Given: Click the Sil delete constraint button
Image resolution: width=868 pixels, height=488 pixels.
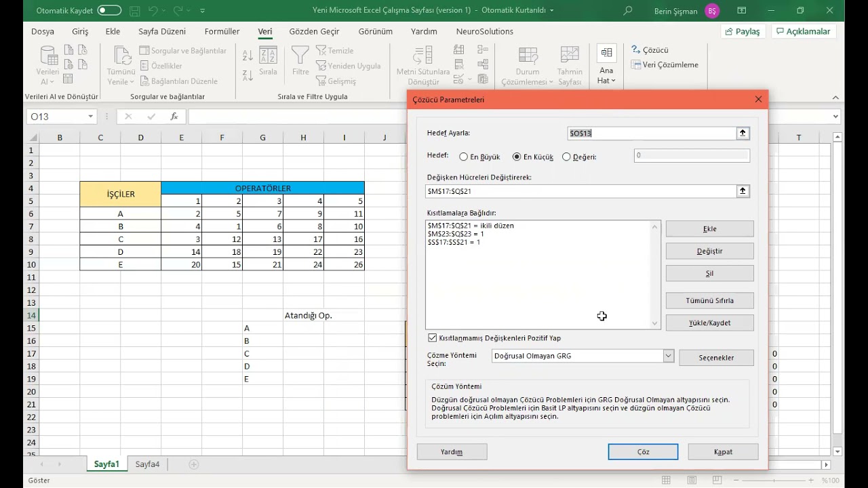Looking at the screenshot, I should tap(709, 274).
